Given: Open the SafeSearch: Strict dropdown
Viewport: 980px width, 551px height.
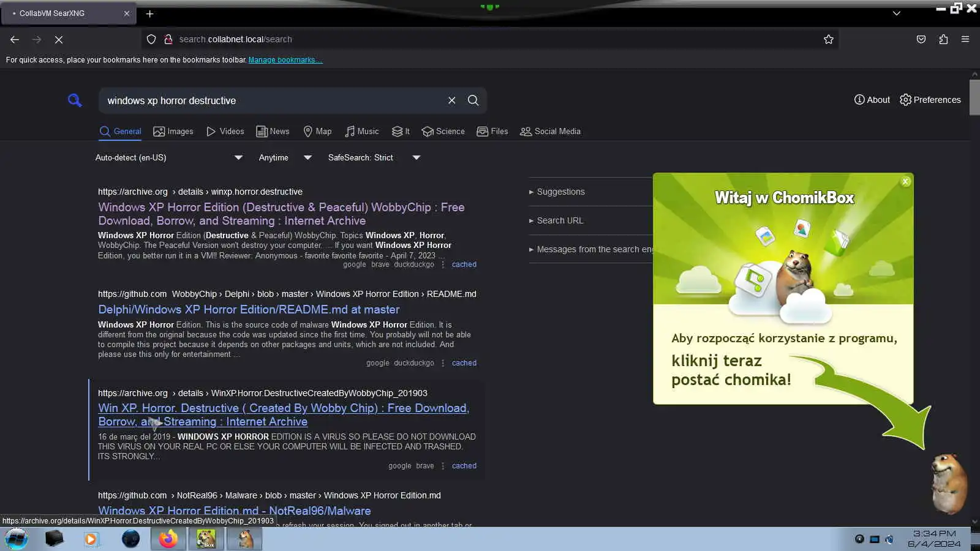Looking at the screenshot, I should point(374,158).
